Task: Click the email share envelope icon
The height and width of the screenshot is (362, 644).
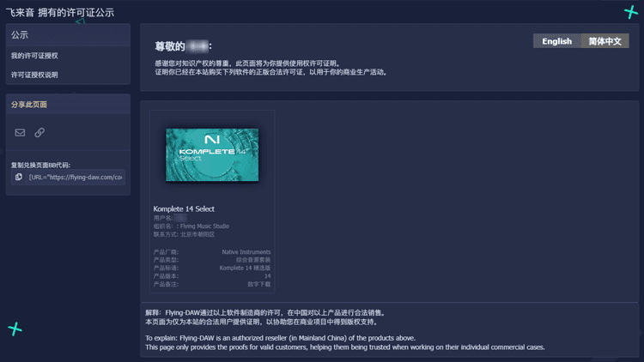Action: tap(20, 133)
